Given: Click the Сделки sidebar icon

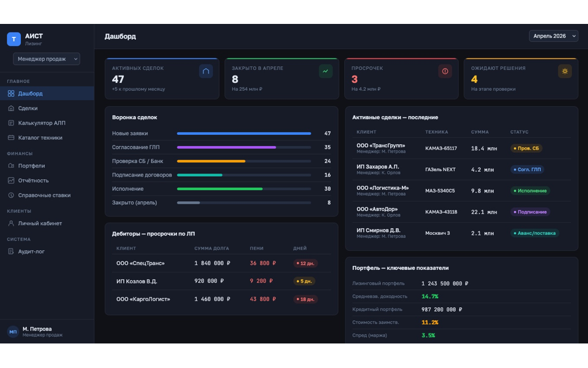Looking at the screenshot, I should pos(11,108).
